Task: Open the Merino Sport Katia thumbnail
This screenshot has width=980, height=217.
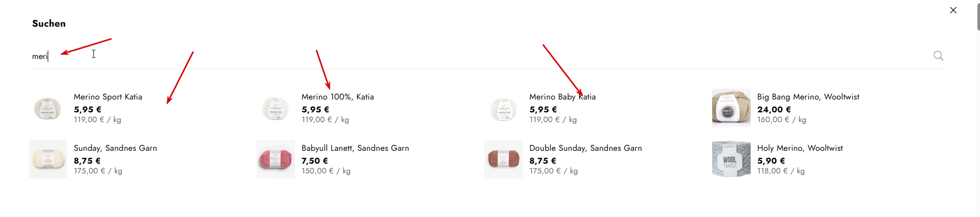Action: pos(48,108)
